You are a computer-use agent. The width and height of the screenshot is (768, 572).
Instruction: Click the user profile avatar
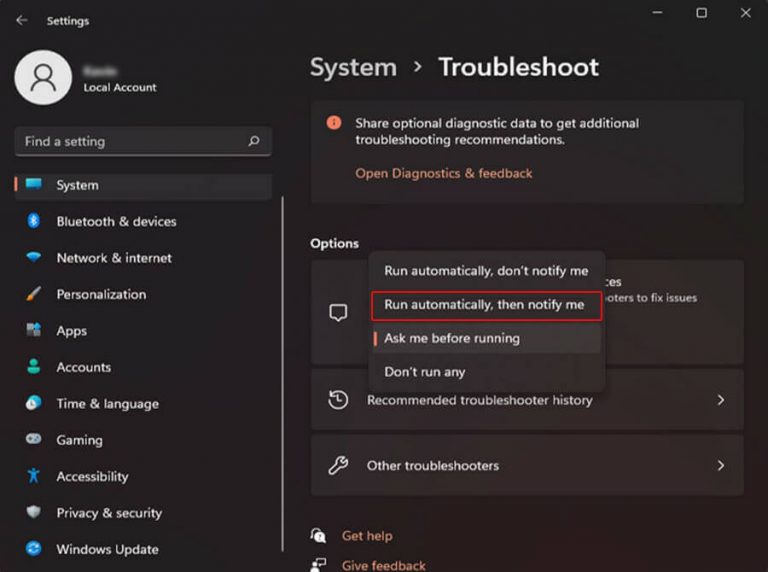click(43, 77)
